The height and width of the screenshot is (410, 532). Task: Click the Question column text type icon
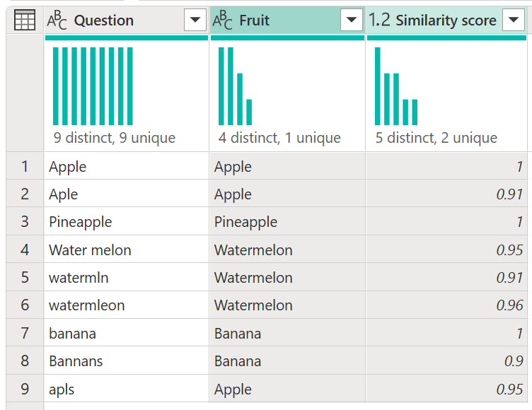57,20
